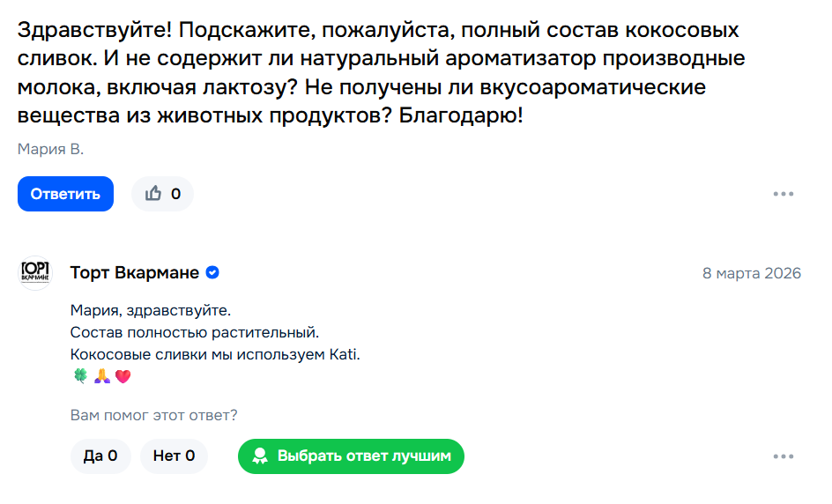832x504 pixels.
Task: Click the blue verified badge icon
Action: [212, 273]
